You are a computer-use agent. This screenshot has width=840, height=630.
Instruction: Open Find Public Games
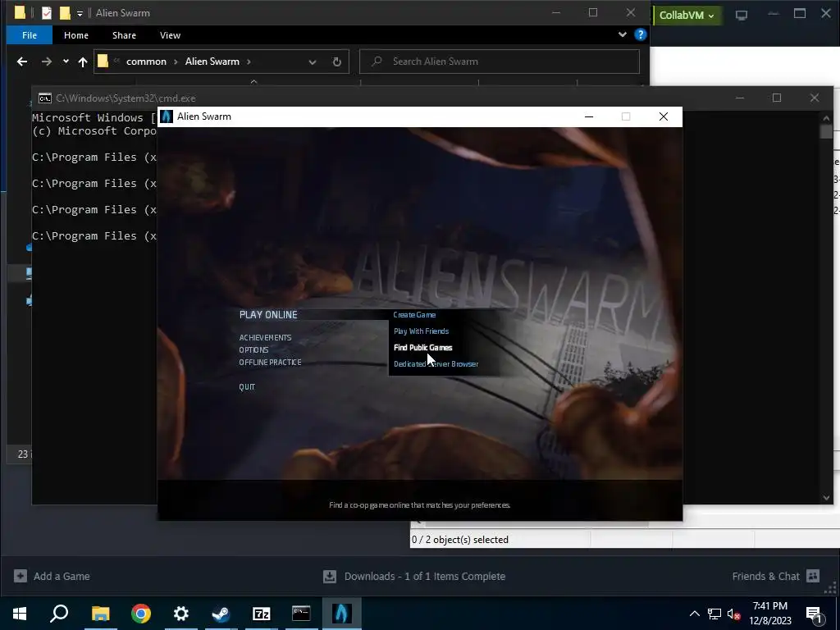point(422,348)
